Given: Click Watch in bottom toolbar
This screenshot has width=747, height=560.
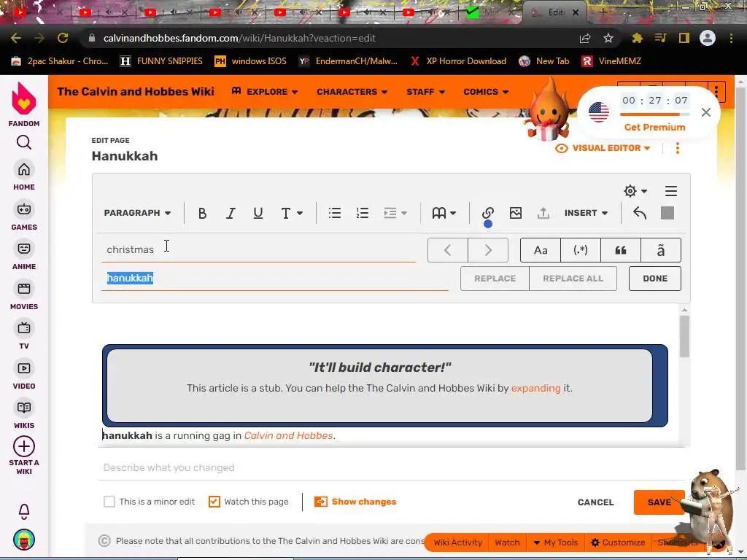Looking at the screenshot, I should click(507, 542).
